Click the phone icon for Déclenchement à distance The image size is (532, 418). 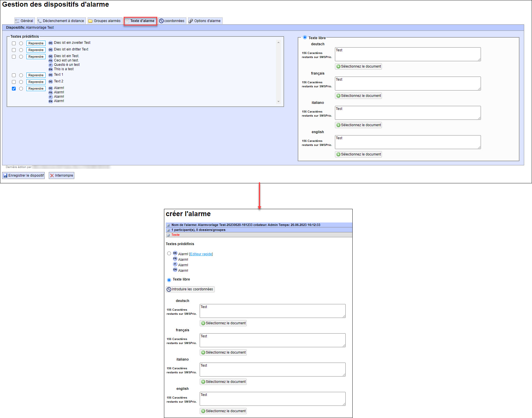(39, 21)
